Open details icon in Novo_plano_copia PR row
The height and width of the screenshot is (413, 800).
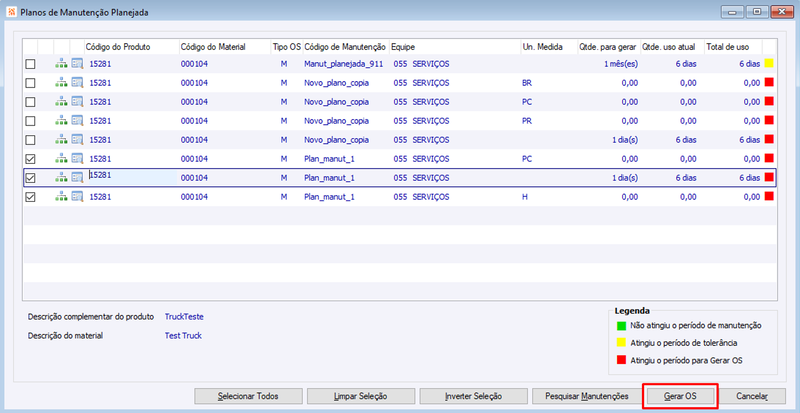pyautogui.click(x=77, y=121)
